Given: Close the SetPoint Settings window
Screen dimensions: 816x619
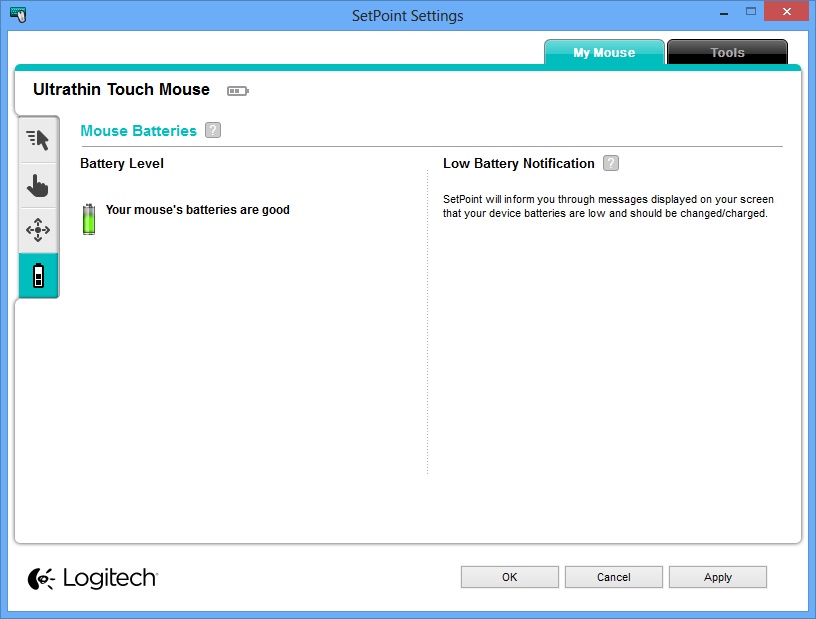Looking at the screenshot, I should (786, 11).
